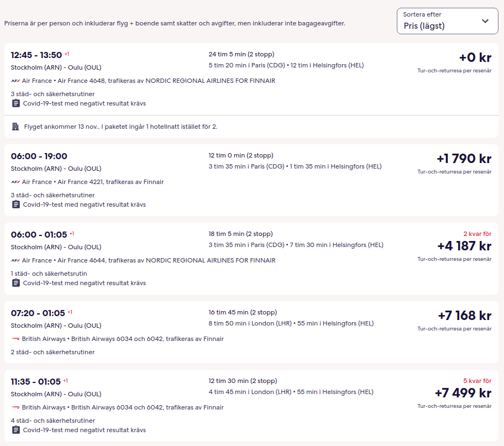Click Covid-19 clipboard icon on 06:00 - 19:00 flight
The height and width of the screenshot is (446, 504).
[16, 204]
